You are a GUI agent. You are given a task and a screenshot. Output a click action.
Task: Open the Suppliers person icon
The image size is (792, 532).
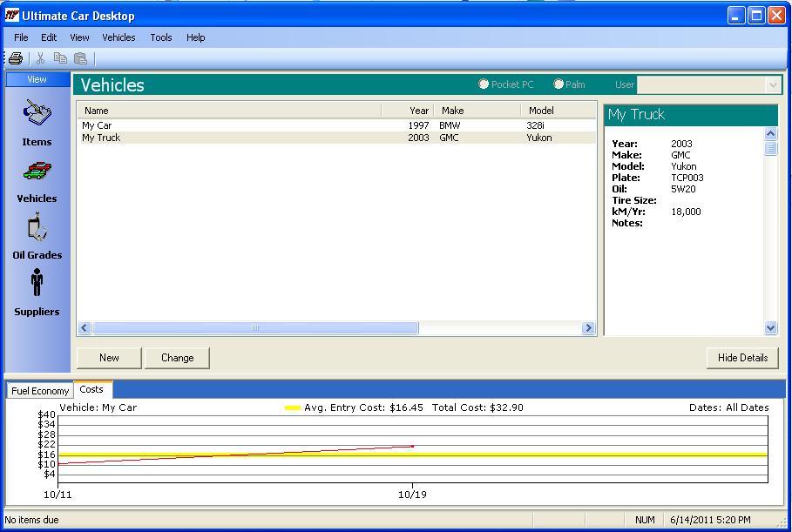tap(37, 282)
